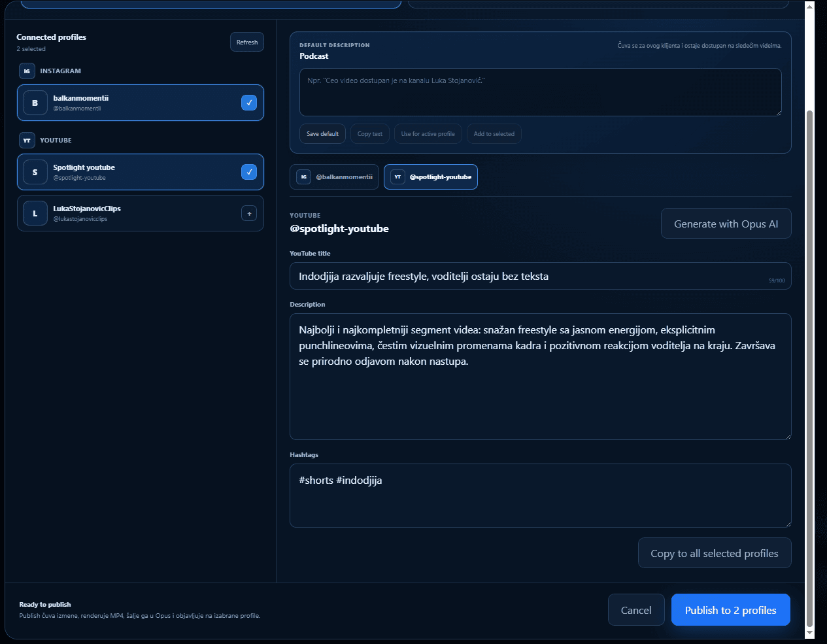827x644 pixels.
Task: Click the 59/100 character counter
Action: click(x=777, y=280)
